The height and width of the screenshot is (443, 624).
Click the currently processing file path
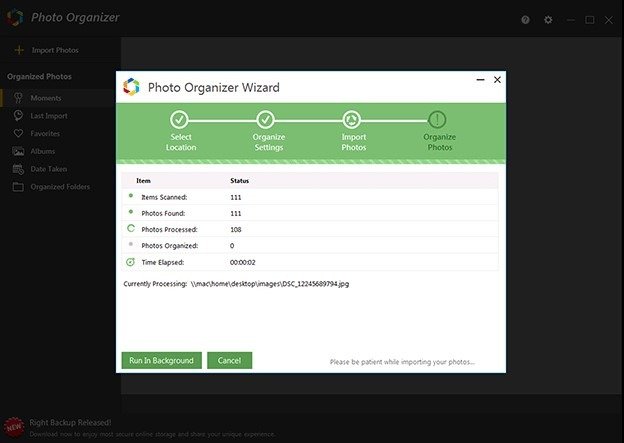click(x=270, y=284)
